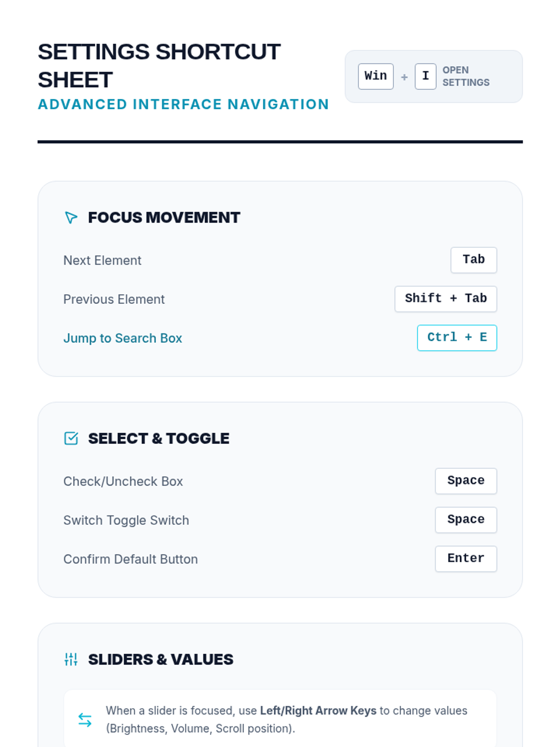The width and height of the screenshot is (560, 747).
Task: Click the Advanced Interface Navigation subtitle
Action: pyautogui.click(x=183, y=104)
